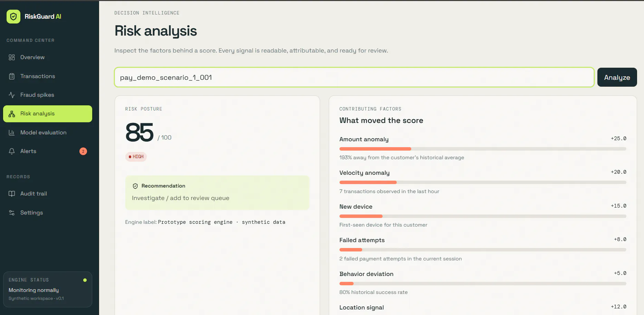Click the "New device" factor label
Image resolution: width=644 pixels, height=315 pixels.
pyautogui.click(x=356, y=207)
